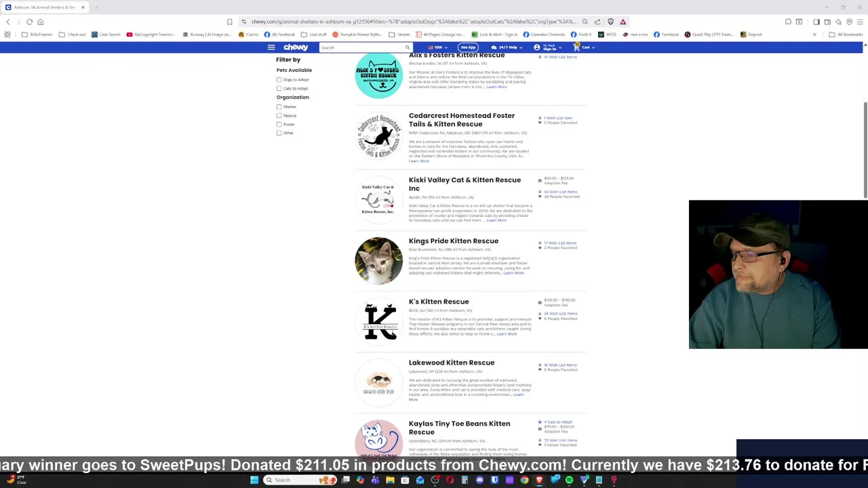Image resolution: width=868 pixels, height=488 pixels.
Task: Click the Cedarcrest Homestead Foster Tails logo
Action: [378, 136]
